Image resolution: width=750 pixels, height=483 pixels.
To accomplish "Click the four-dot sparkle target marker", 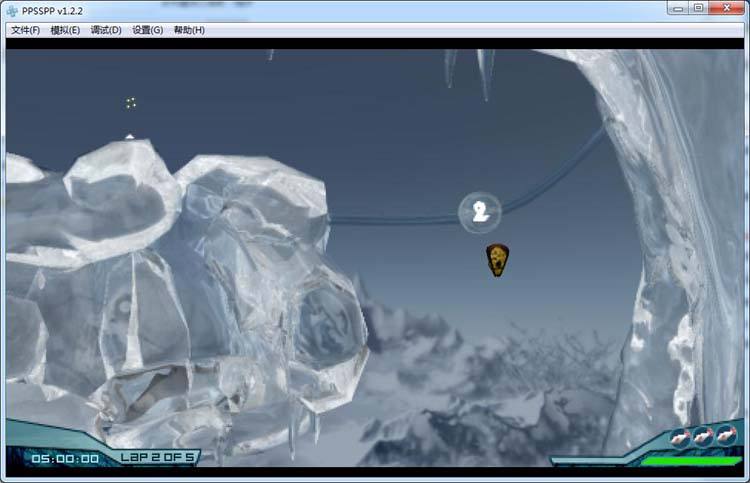I will 131,103.
